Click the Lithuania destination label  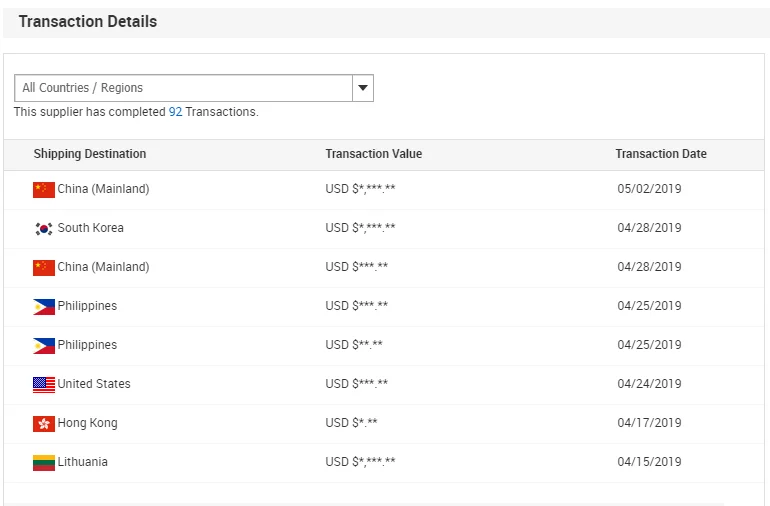pos(83,462)
